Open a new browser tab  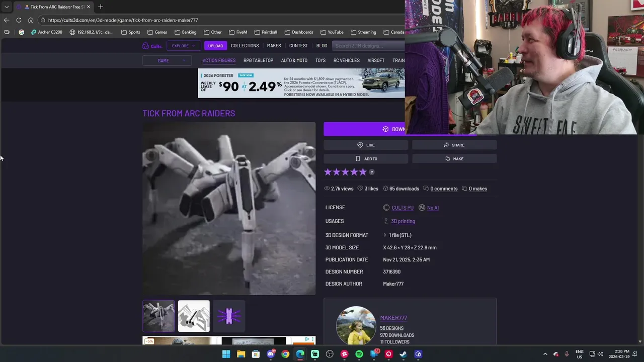pyautogui.click(x=100, y=7)
